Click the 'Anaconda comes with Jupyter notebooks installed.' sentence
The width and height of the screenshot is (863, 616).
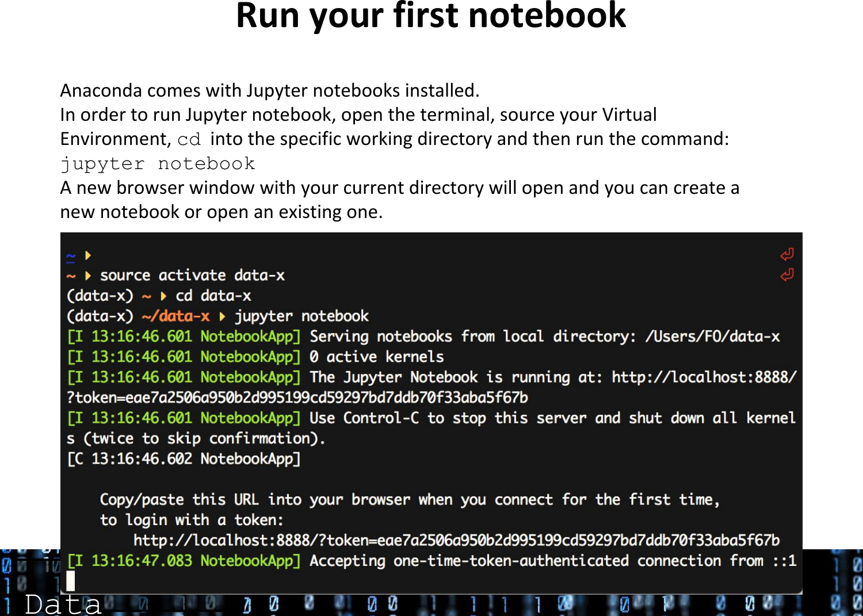270,91
